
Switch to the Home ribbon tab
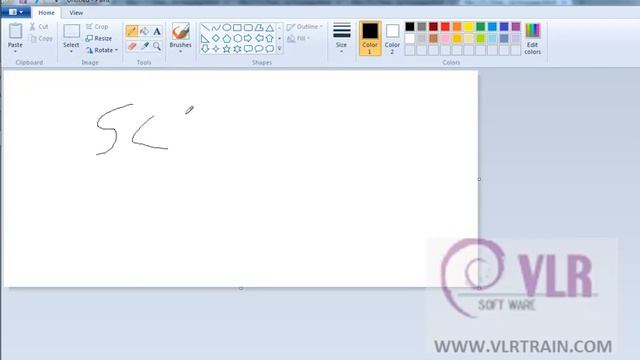(x=47, y=13)
